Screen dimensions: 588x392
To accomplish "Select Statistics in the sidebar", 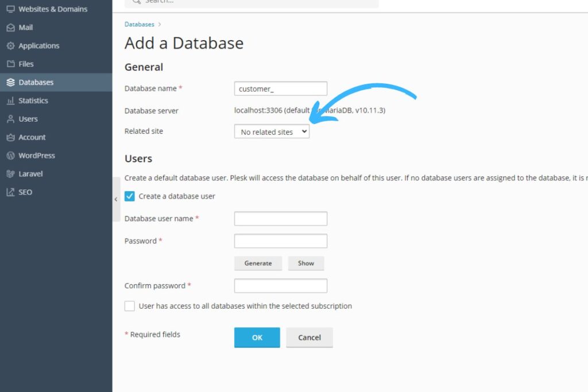I will coord(56,100).
